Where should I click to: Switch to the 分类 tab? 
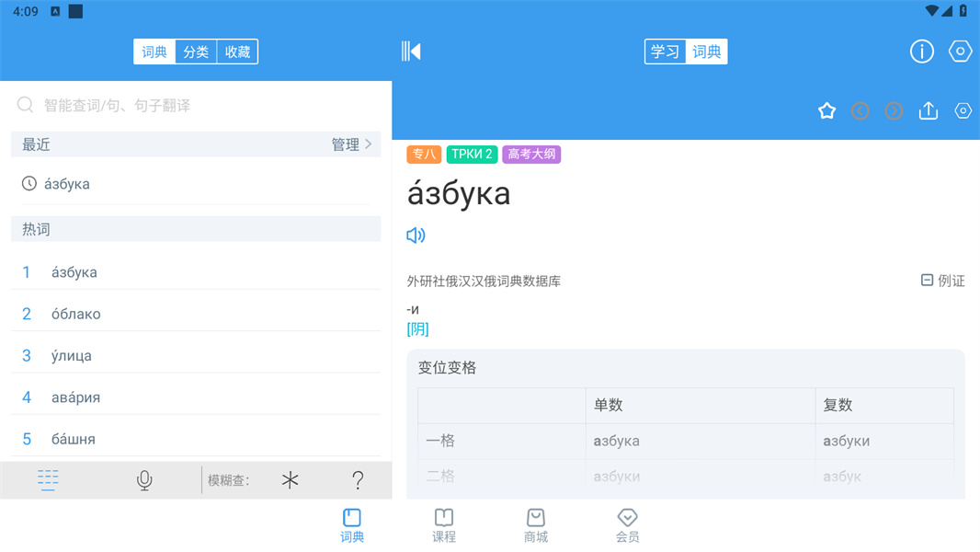coord(196,52)
